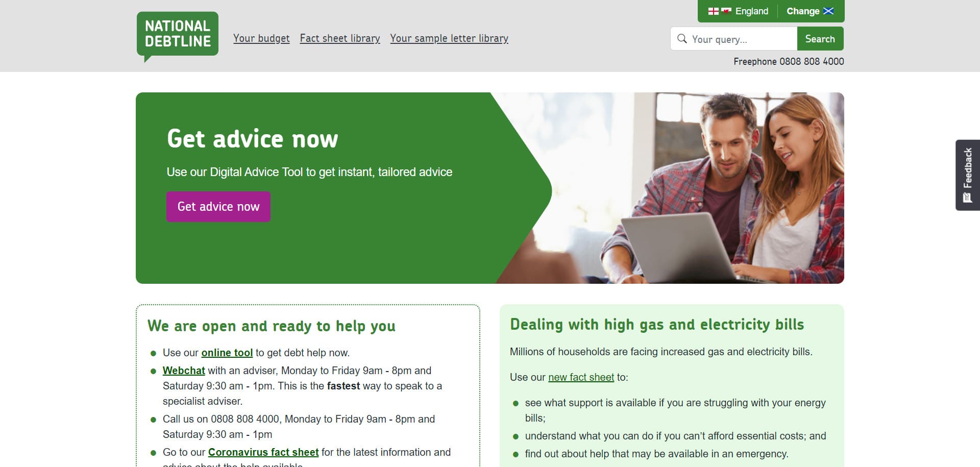Open the Webchat link
This screenshot has height=467, width=980.
(184, 371)
